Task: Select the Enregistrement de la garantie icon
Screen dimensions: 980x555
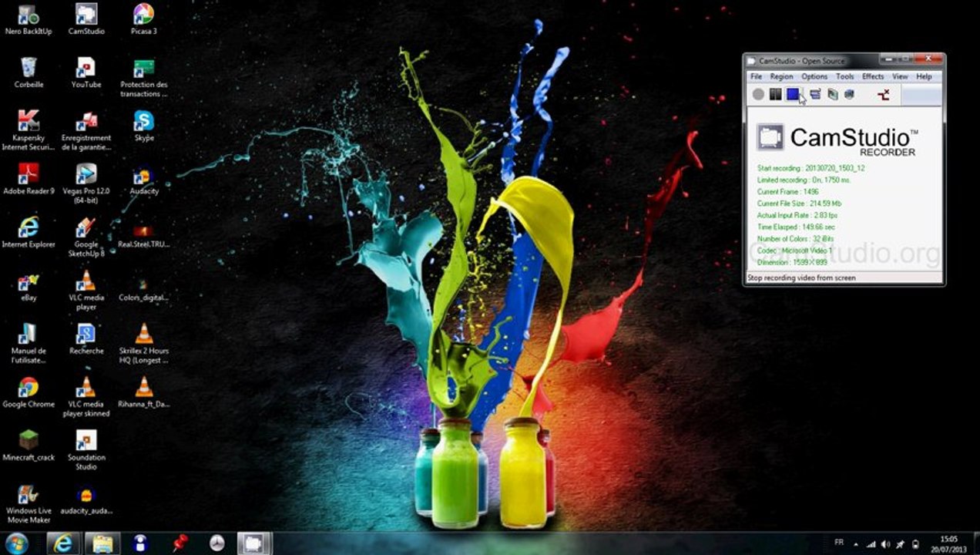Action: click(86, 129)
